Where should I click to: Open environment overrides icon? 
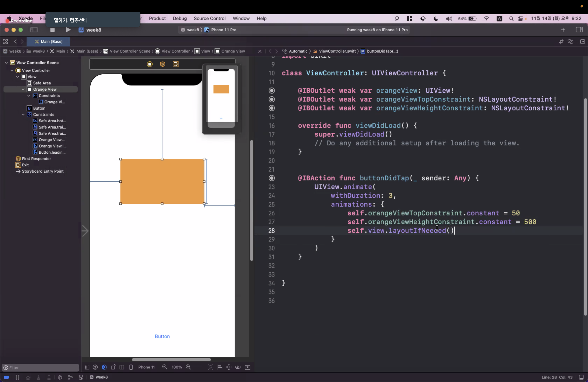[x=81, y=377]
